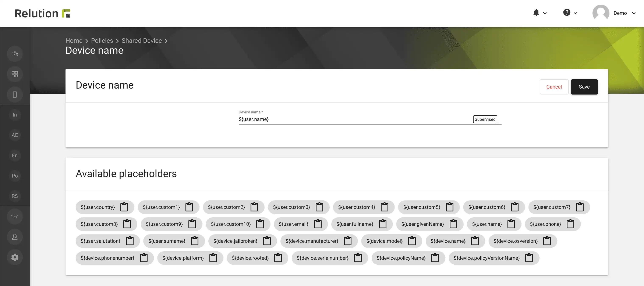Copy ${device.serialnumber} placeholder to clipboard
Image resolution: width=644 pixels, height=286 pixels.
pyautogui.click(x=358, y=258)
